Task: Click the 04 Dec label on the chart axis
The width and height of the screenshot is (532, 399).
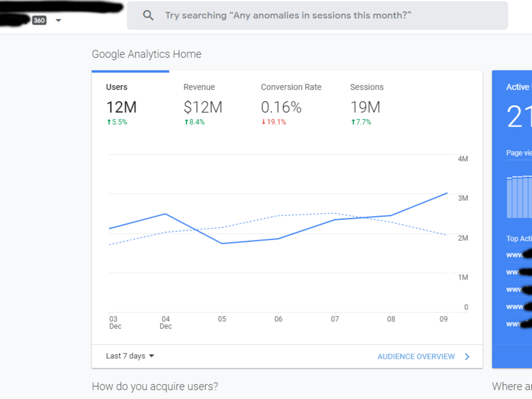Action: pos(165,323)
